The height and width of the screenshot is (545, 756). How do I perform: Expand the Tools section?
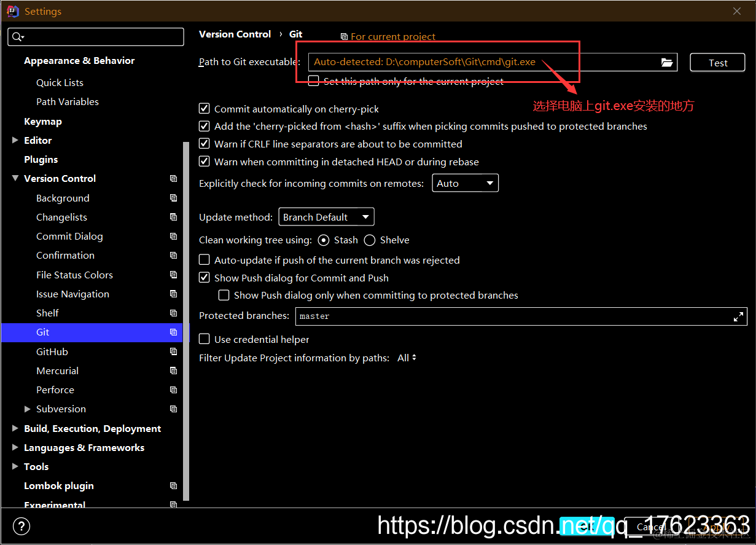[15, 466]
